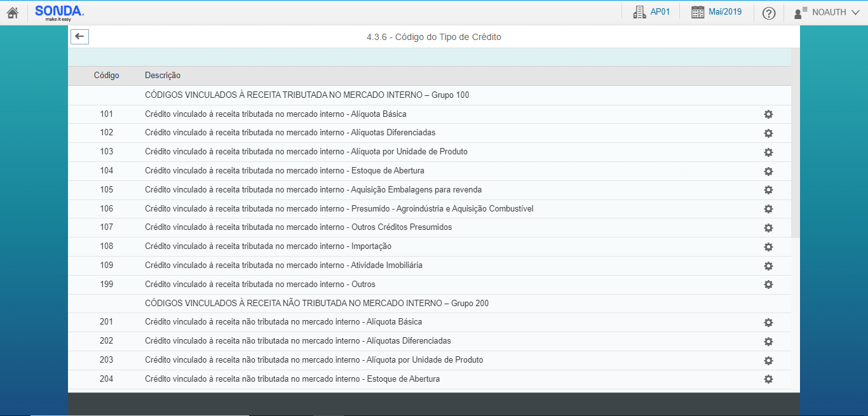
Task: Select code cell 201
Action: click(107, 322)
